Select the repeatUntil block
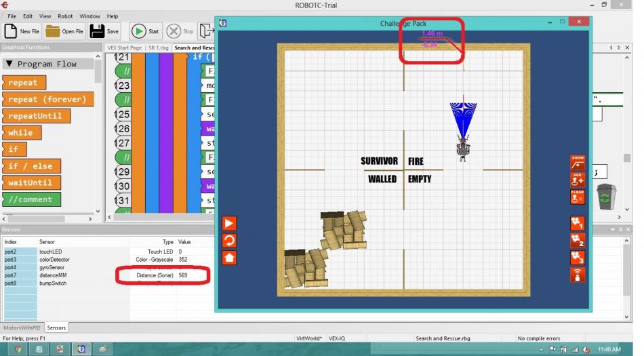Viewport: 644px width, 356px height. (x=36, y=116)
